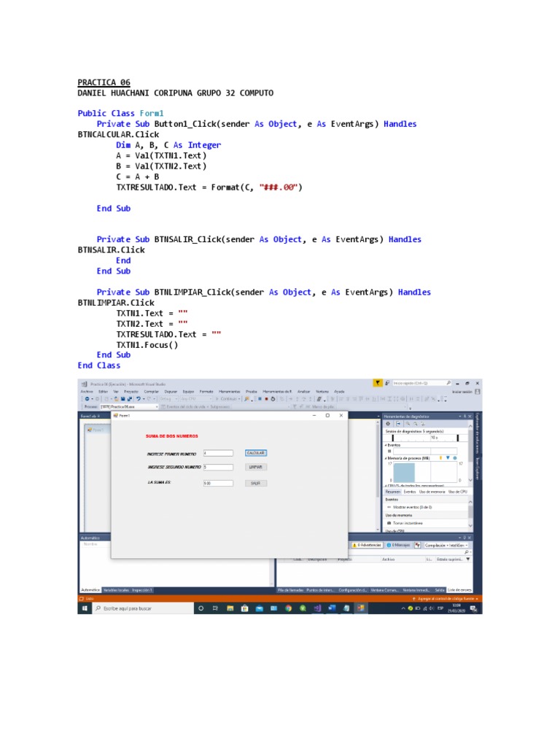Image resolution: width=560 pixels, height=747 pixels.
Task: Click the Visual Studio taskbar icon
Action: click(316, 608)
